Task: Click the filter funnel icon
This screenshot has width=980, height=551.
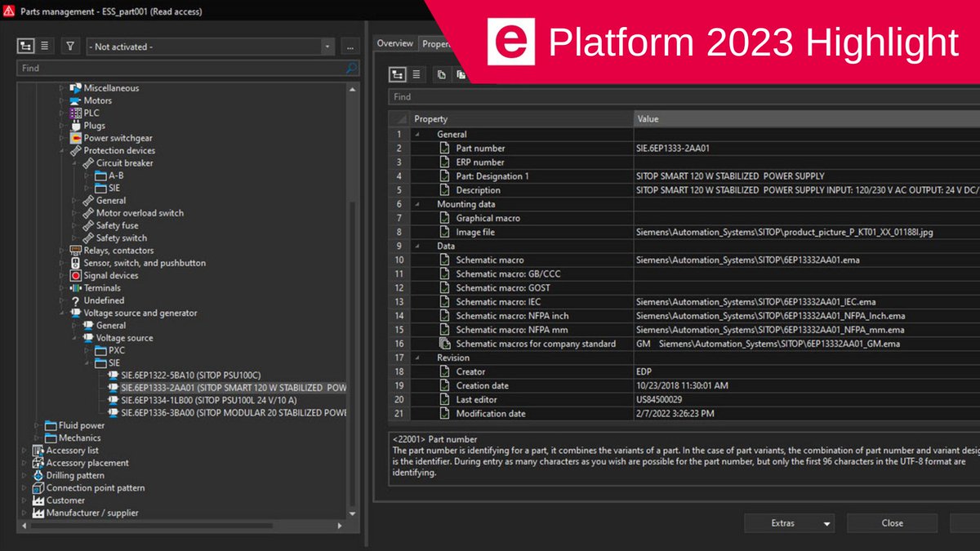Action: coord(71,47)
